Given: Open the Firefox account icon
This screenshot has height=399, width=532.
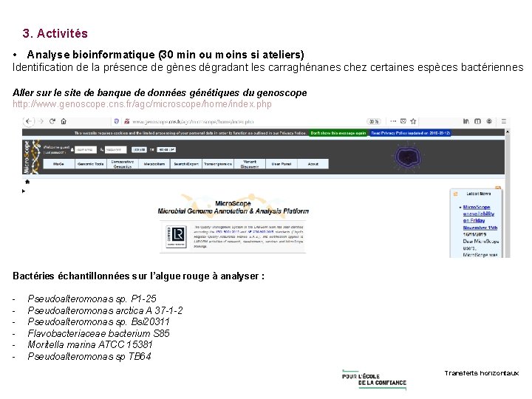Looking at the screenshot, I should coord(489,121).
